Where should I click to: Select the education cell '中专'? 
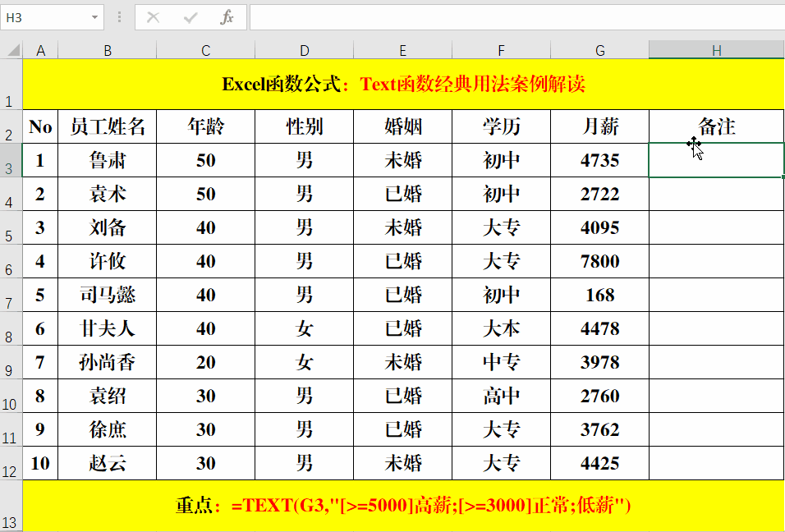tap(501, 362)
